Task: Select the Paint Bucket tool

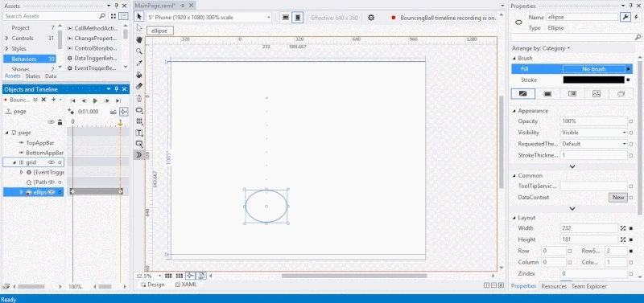Action: click(x=139, y=75)
